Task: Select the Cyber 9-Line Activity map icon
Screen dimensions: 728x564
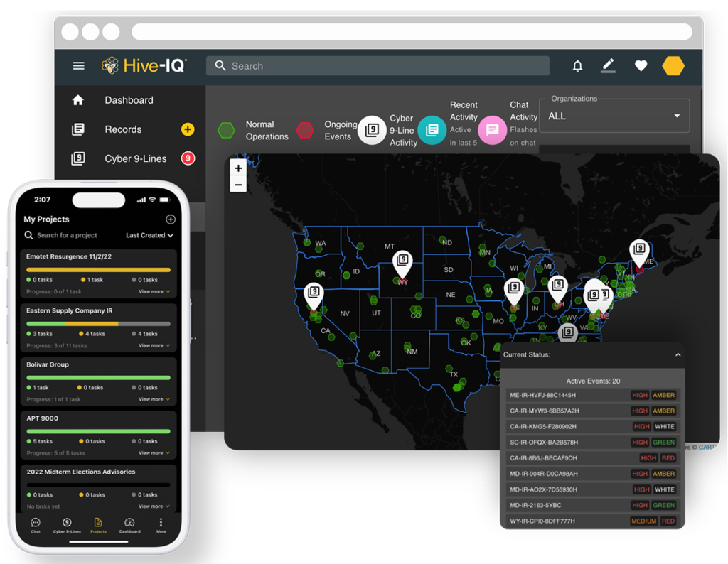Action: pos(370,130)
